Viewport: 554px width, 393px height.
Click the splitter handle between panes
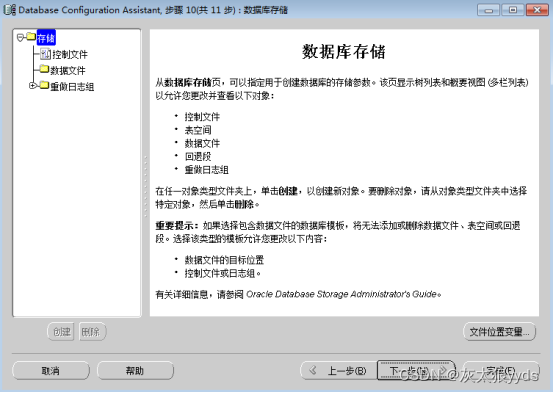[145, 186]
